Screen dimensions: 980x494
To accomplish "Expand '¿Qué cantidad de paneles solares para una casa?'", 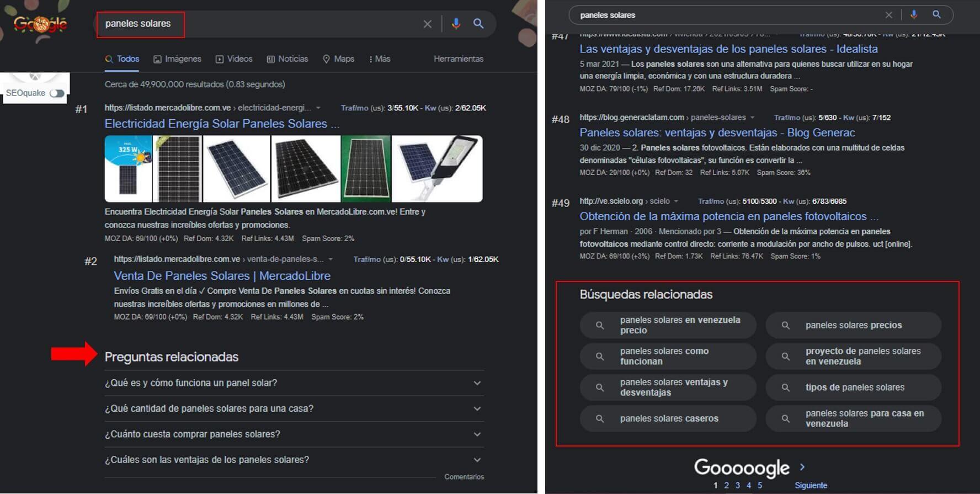I will 294,408.
